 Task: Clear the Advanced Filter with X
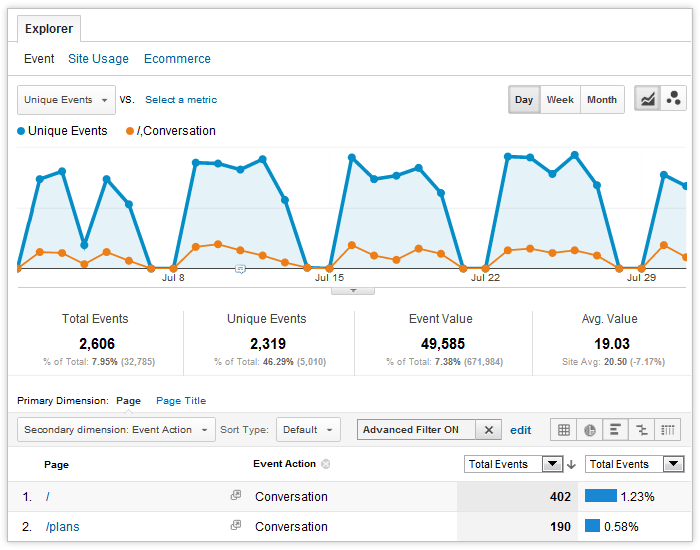point(488,430)
